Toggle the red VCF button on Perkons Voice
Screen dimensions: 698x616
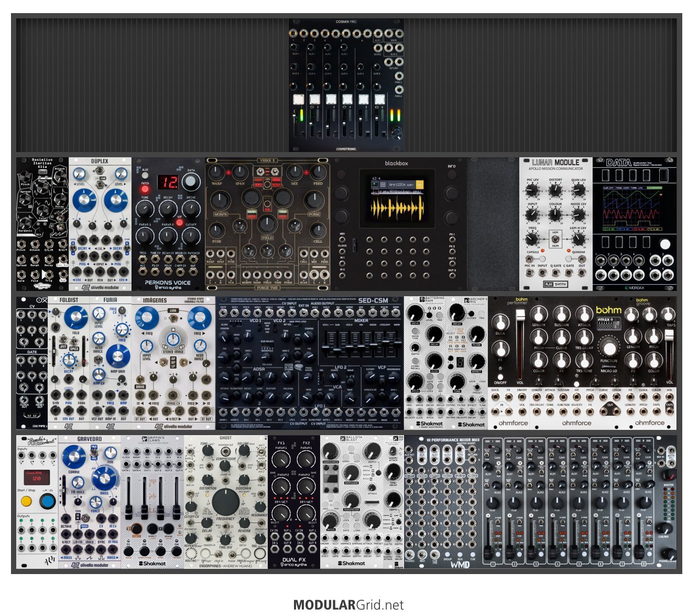click(179, 222)
